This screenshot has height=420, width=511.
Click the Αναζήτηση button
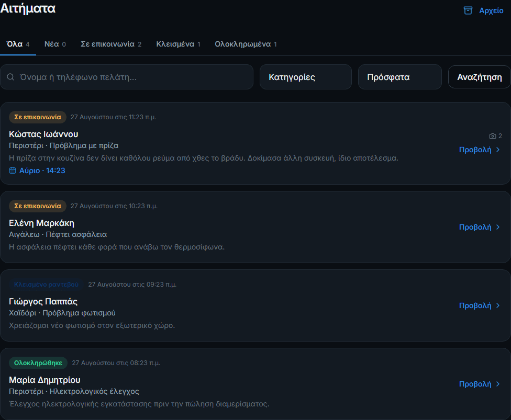[480, 77]
